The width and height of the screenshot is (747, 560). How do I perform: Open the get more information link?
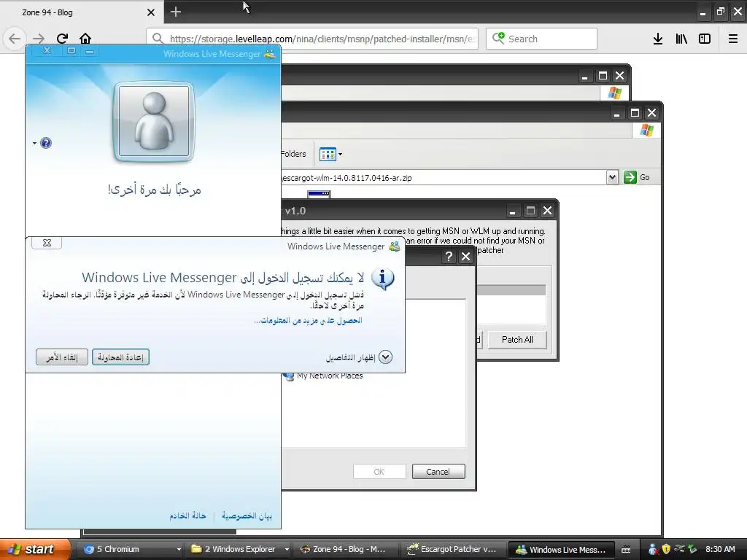click(308, 321)
